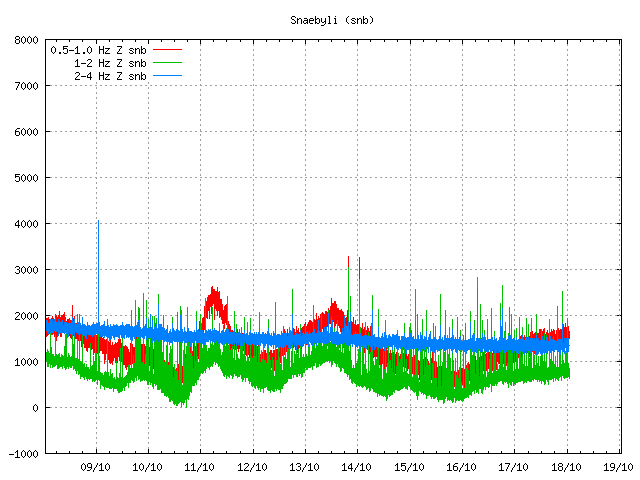Select the 1-2 Hz Z snb legend label
Screen dimensions: 640x480
(110, 63)
